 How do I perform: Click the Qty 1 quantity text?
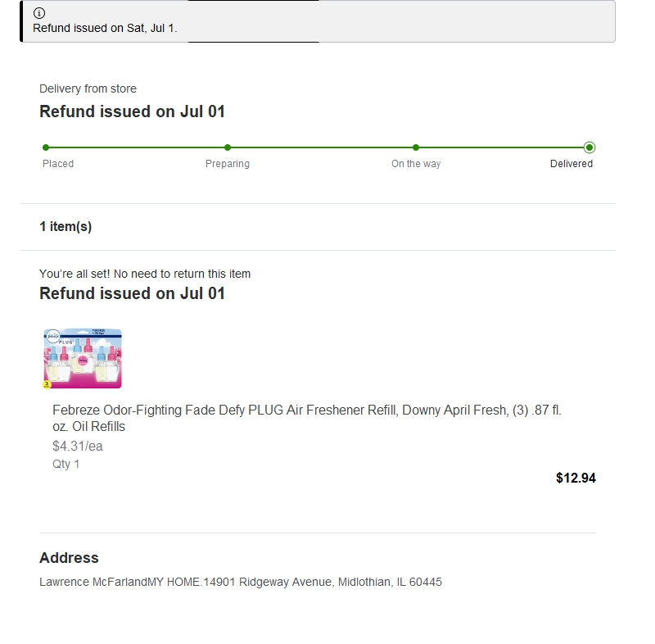pyautogui.click(x=66, y=464)
